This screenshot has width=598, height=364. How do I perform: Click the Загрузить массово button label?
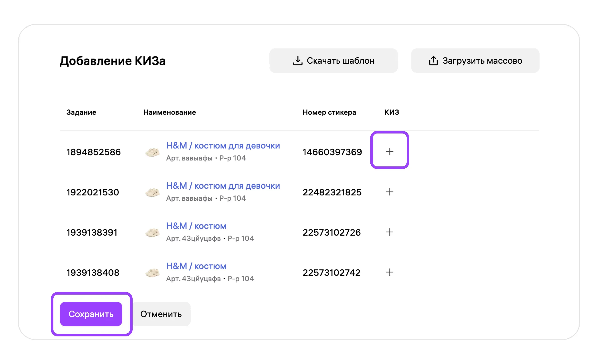482,61
